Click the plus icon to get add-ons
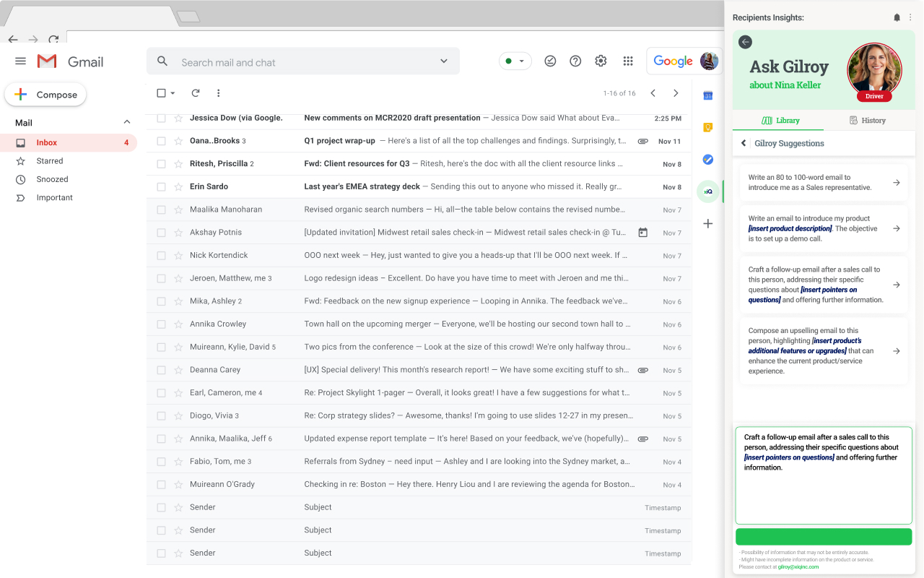This screenshot has height=578, width=924. tap(708, 224)
